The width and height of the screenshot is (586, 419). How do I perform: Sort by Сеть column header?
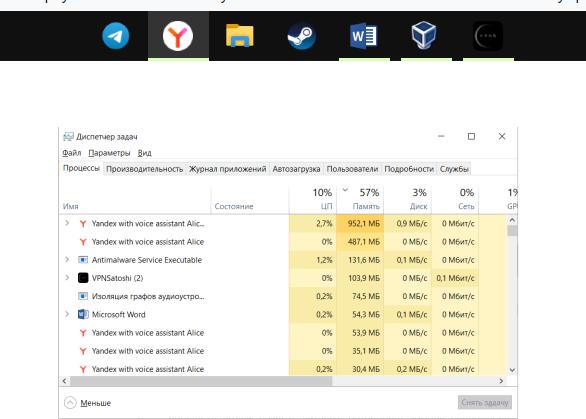pyautogui.click(x=455, y=200)
